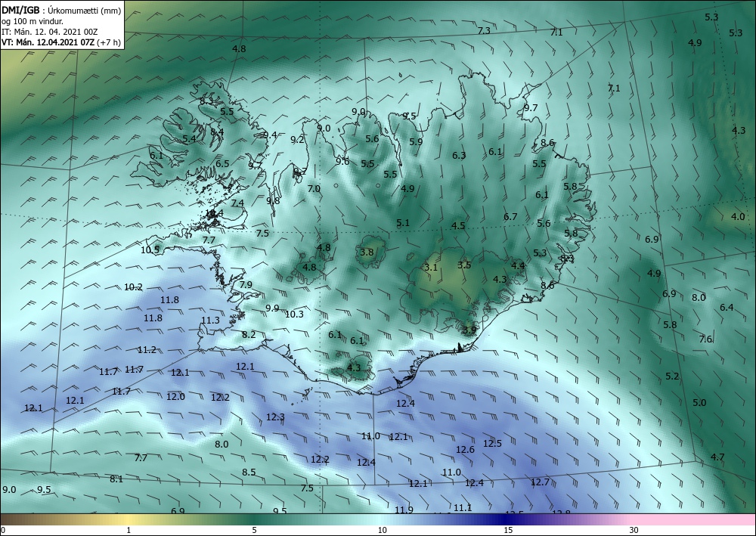Click the 10.3 value label on the map

point(295,314)
